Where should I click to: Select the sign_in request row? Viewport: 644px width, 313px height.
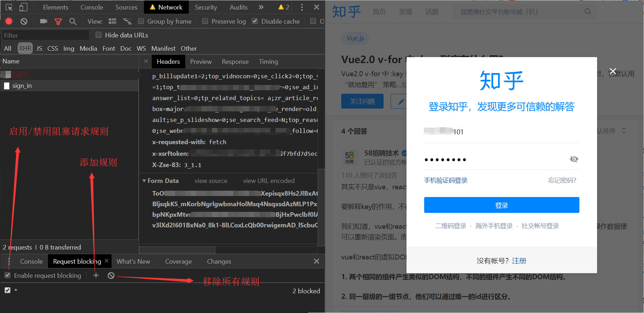tap(70, 86)
